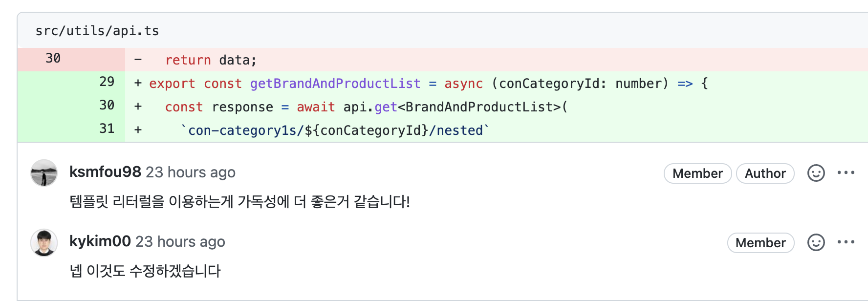Click the removed 'return data;' code line

pos(211,60)
